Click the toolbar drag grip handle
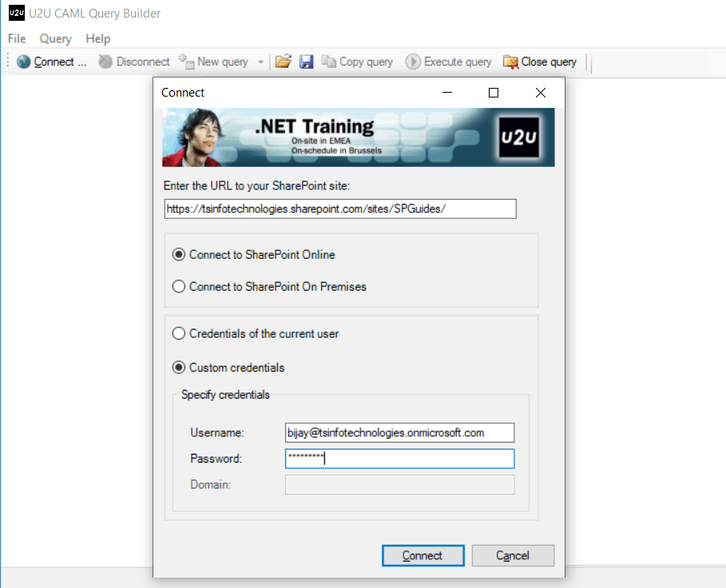 [8, 62]
